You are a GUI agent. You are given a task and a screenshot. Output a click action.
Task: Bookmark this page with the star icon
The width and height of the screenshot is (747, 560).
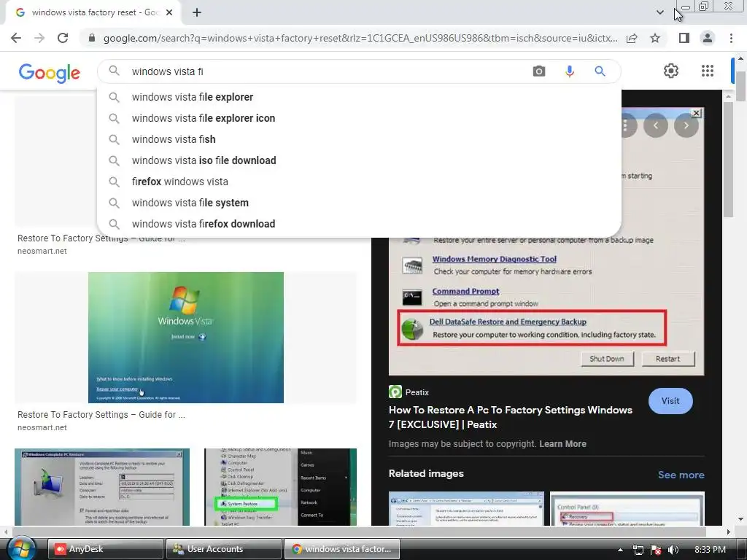tap(655, 38)
